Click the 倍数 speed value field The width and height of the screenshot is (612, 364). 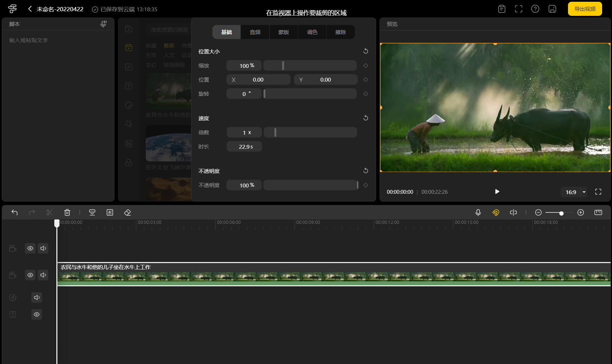pyautogui.click(x=244, y=133)
